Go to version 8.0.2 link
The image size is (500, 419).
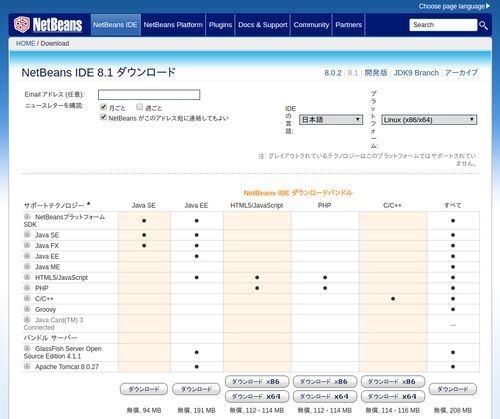pyautogui.click(x=333, y=73)
